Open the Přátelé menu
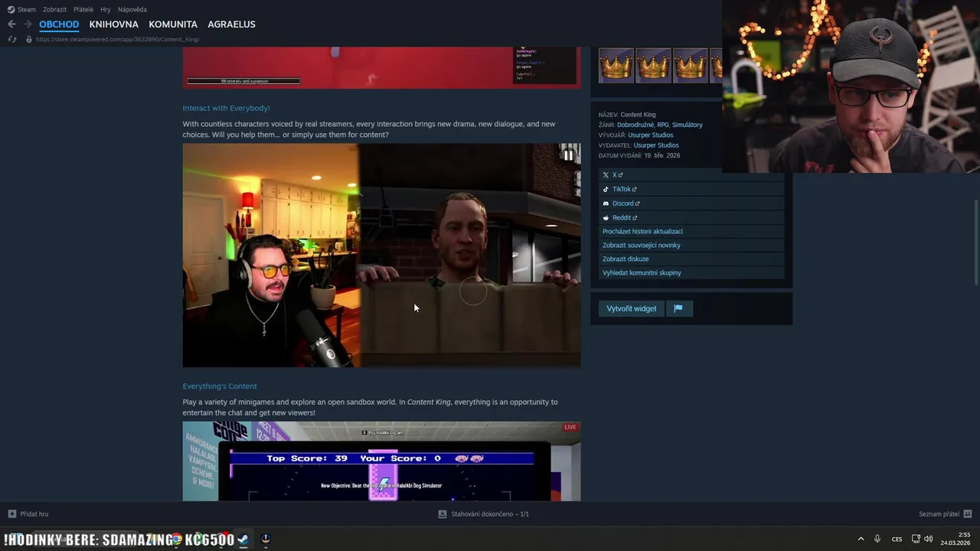The width and height of the screenshot is (980, 551). [x=83, y=9]
